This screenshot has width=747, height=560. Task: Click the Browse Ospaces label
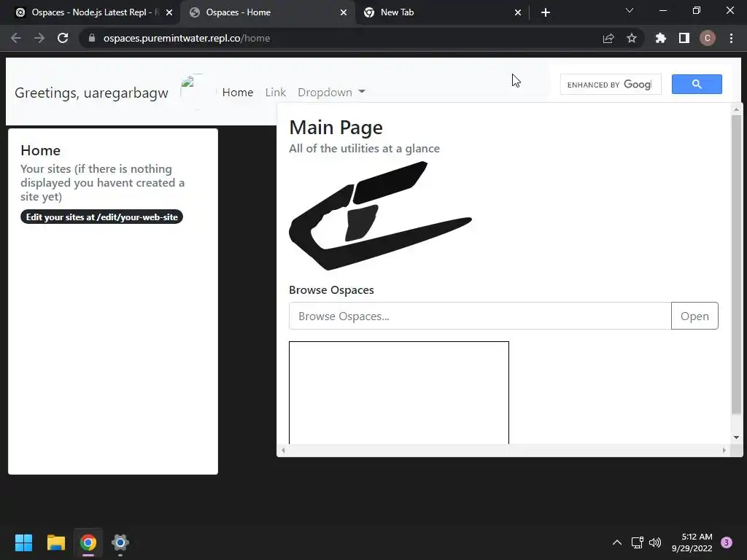click(x=331, y=290)
